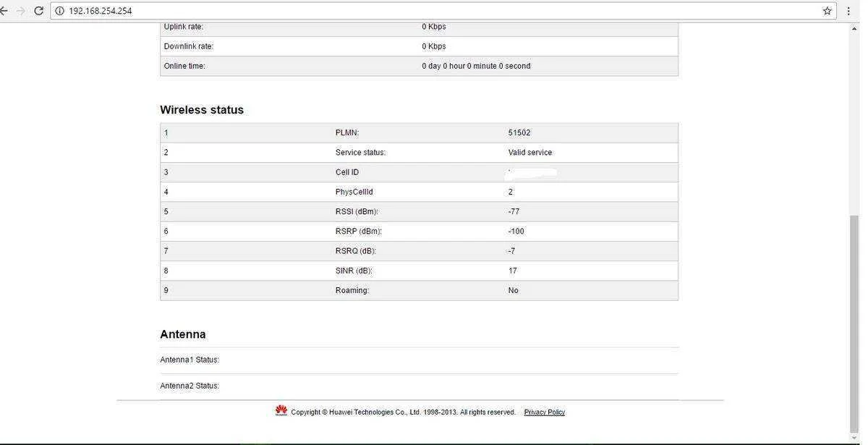Viewport: 868px width, 445px height.
Task: Click the Roaming: label
Action: [352, 290]
